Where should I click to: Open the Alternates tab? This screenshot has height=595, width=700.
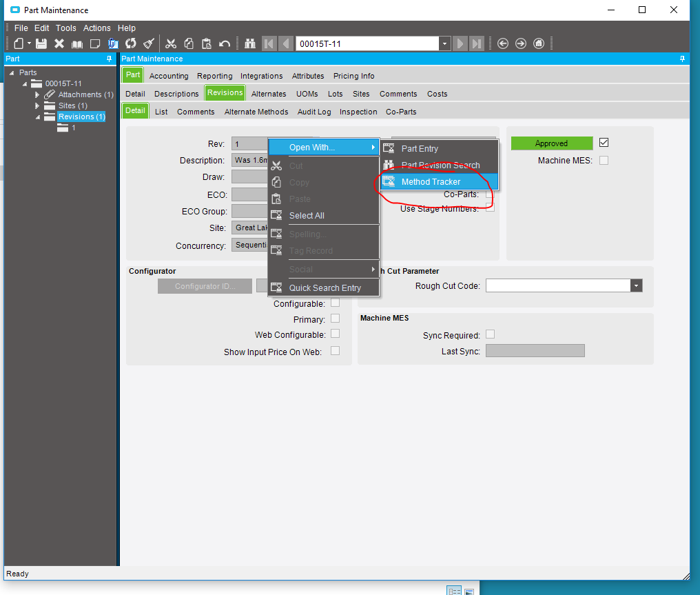click(x=268, y=94)
